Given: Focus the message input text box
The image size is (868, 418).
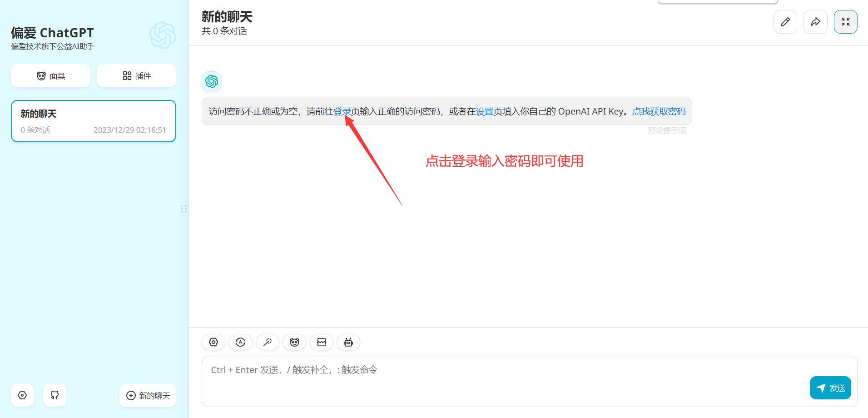Looking at the screenshot, I should pos(500,381).
